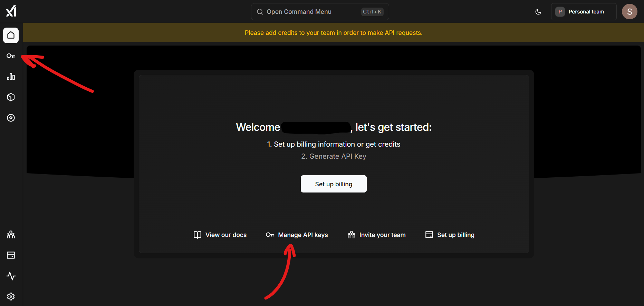Toggle dark mode with the moon icon

coord(538,12)
